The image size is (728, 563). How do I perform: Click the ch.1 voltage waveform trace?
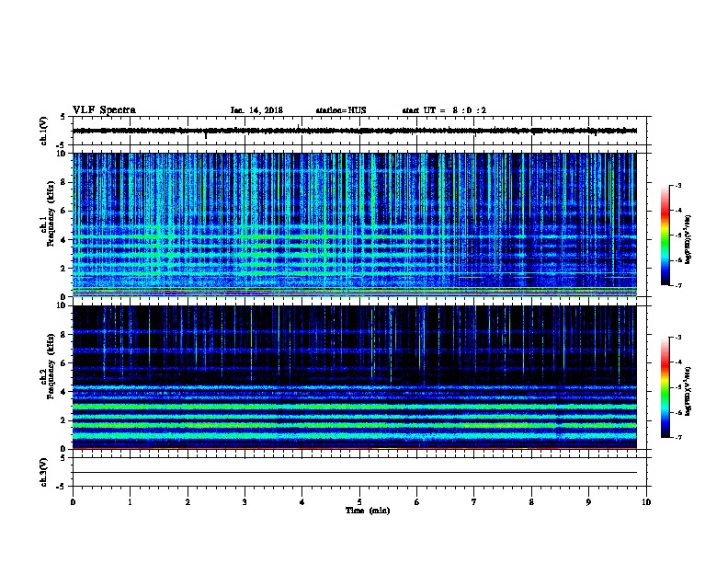[355, 131]
